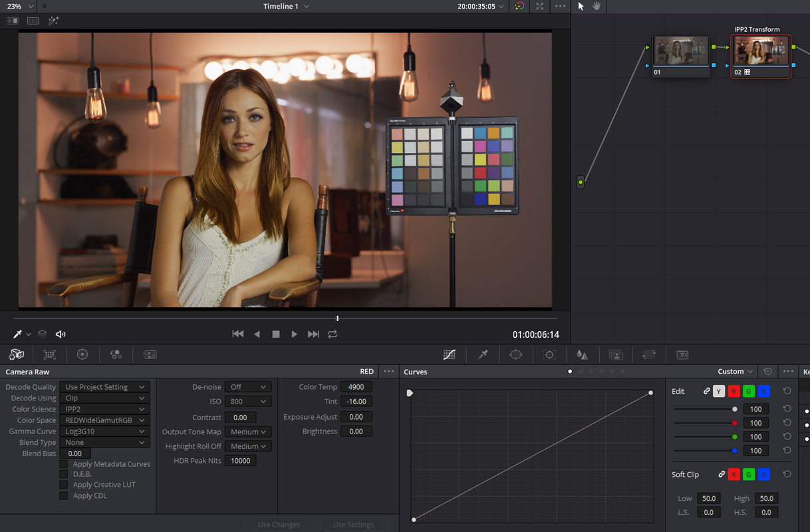Open the Color Wheels palette icon

[x=82, y=355]
